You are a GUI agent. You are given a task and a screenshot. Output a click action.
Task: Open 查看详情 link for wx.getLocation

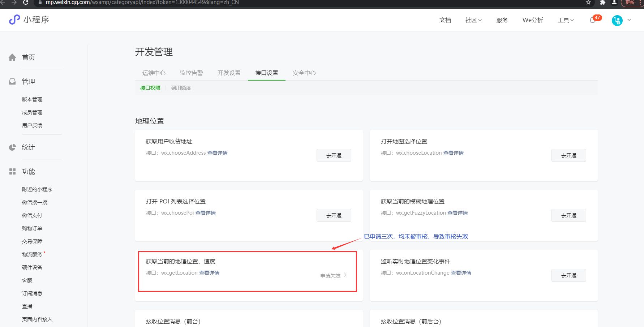[x=209, y=273]
